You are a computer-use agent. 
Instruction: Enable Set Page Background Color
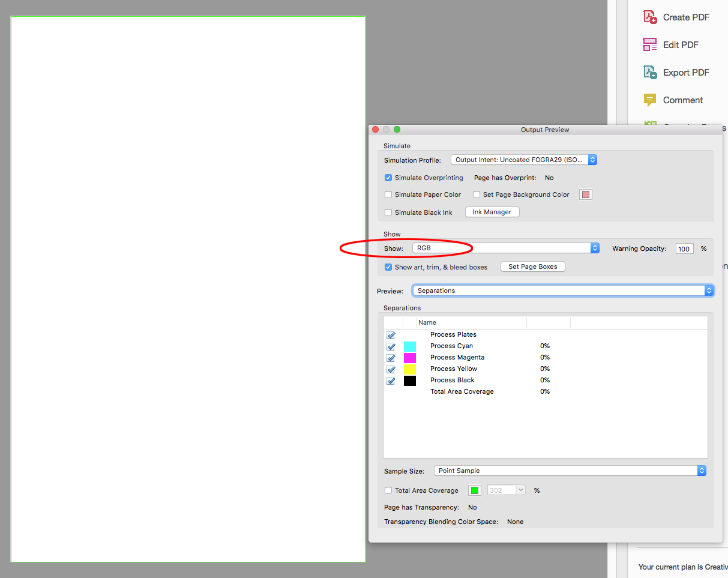(476, 194)
